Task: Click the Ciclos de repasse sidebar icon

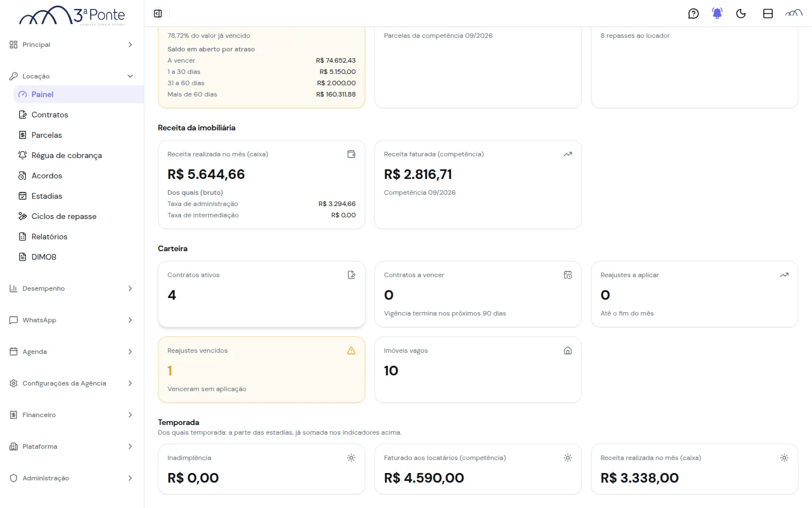Action: tap(23, 216)
